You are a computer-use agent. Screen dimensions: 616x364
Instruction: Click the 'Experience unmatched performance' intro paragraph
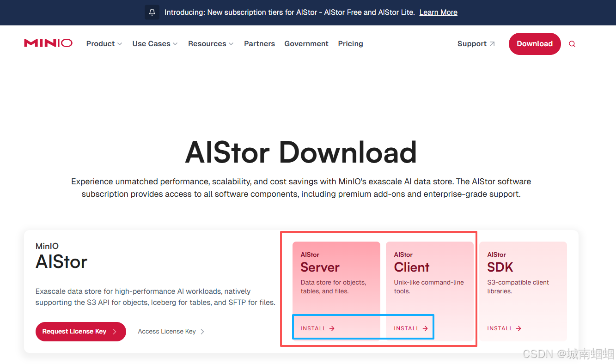coord(301,188)
